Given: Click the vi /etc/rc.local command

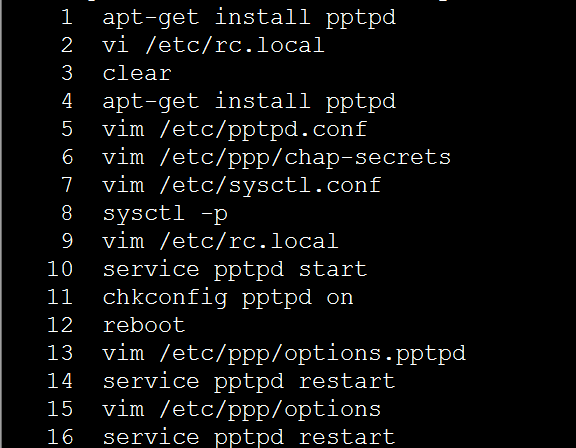Looking at the screenshot, I should point(213,45).
